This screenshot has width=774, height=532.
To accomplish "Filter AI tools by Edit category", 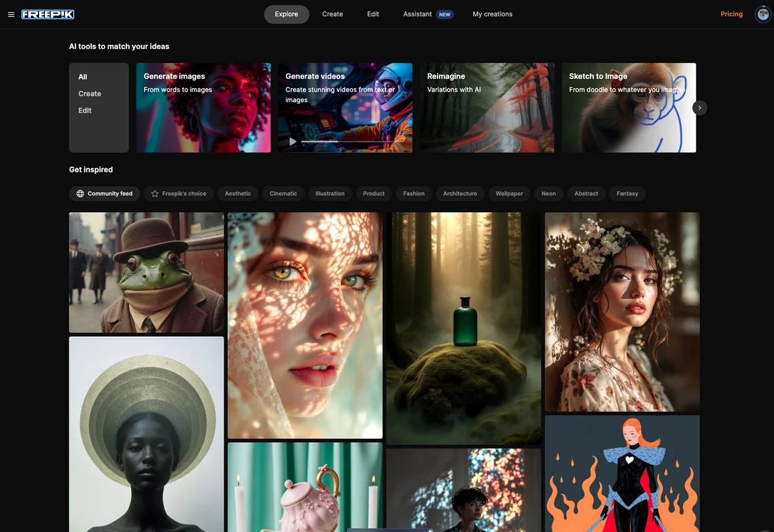I will 85,110.
